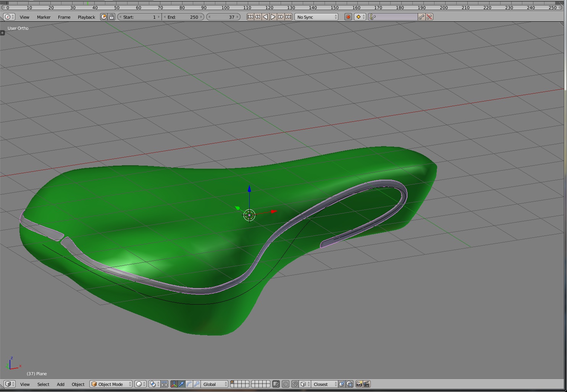Toggle the time range lock icon
567x392 pixels.
(x=111, y=17)
